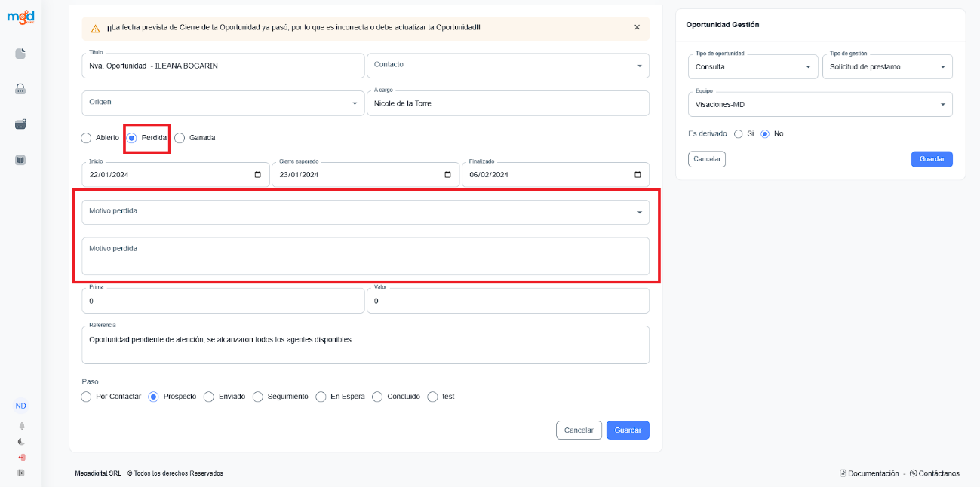The width and height of the screenshot is (980, 487).
Task: Select the Ganada status radio button
Action: (x=180, y=138)
